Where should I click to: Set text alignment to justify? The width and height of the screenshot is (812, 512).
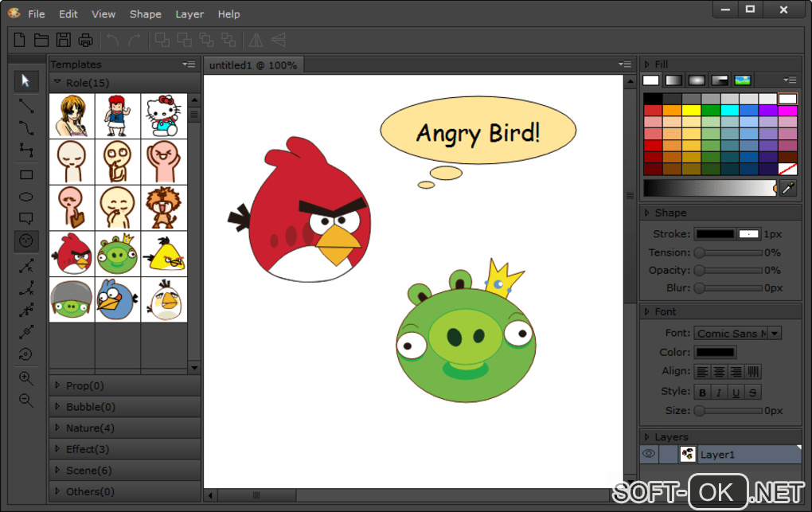tap(753, 372)
